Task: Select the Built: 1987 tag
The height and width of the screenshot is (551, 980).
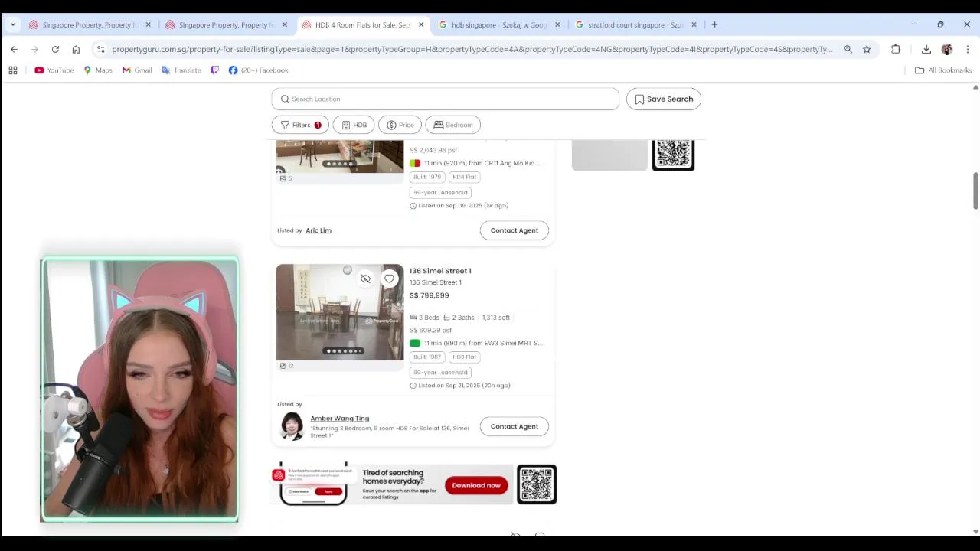Action: point(427,357)
